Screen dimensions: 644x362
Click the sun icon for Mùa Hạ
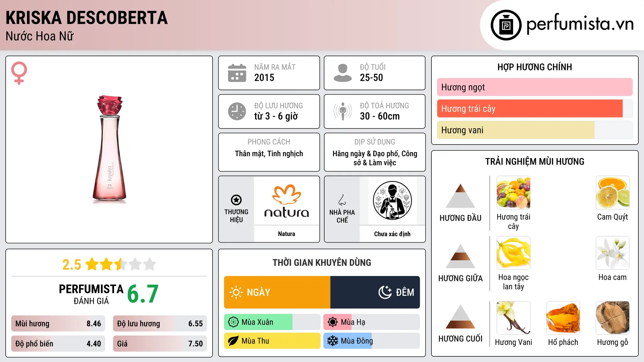click(333, 322)
